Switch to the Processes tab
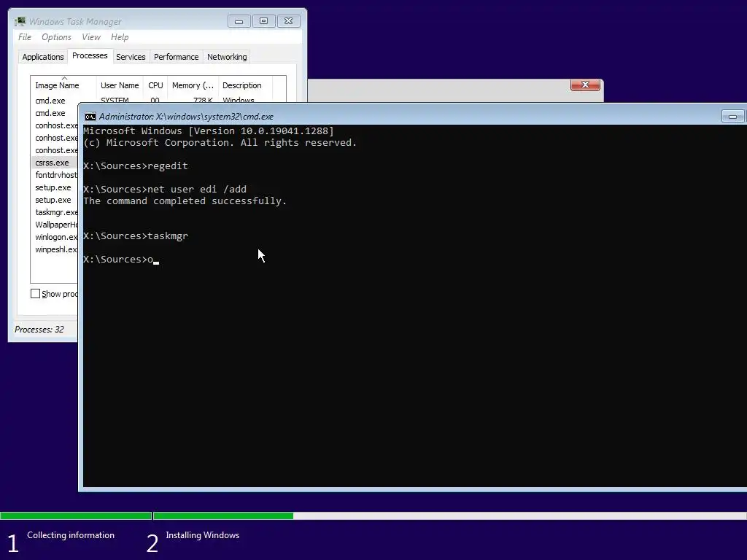The image size is (747, 560). point(90,55)
